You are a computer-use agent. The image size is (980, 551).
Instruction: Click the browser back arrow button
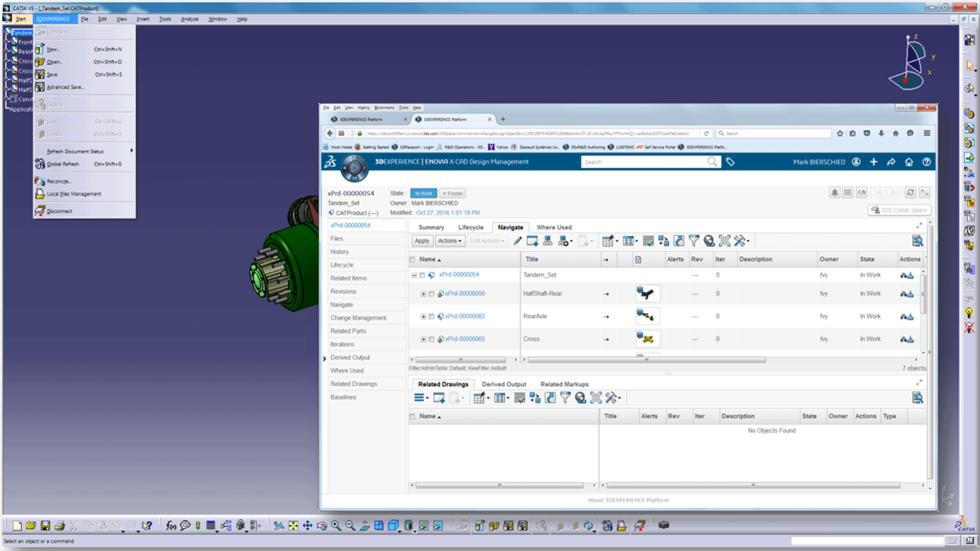tap(330, 133)
